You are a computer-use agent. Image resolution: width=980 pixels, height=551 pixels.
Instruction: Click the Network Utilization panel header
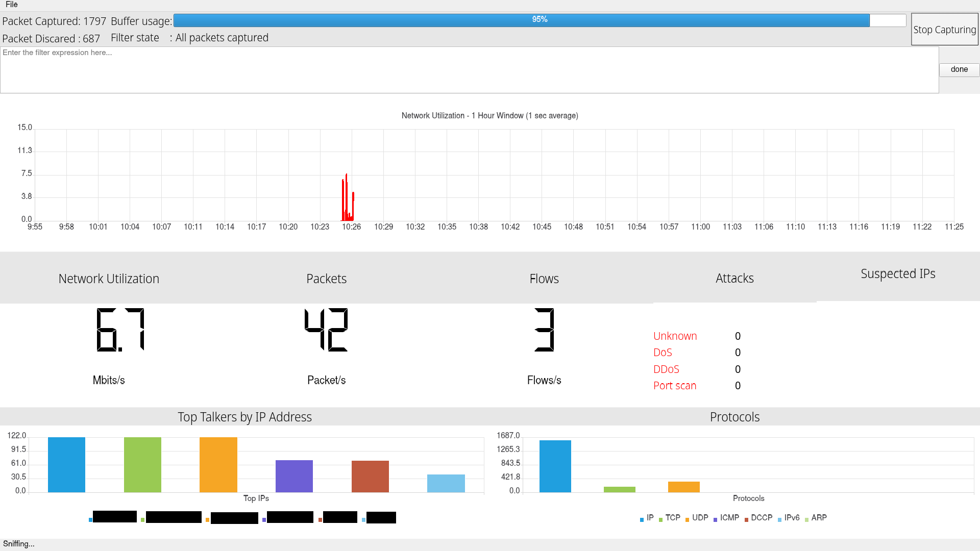(x=109, y=279)
